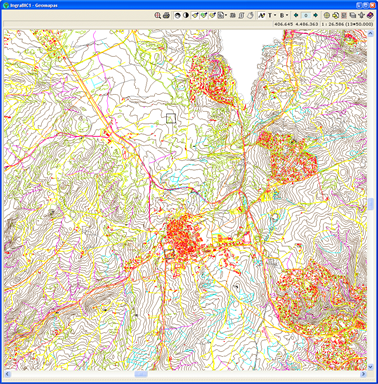Click the zoom magnifier tool icon
The height and width of the screenshot is (384, 378).
tap(158, 15)
